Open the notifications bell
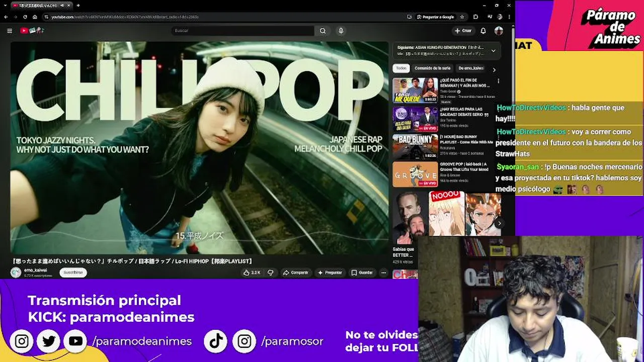 tap(483, 31)
